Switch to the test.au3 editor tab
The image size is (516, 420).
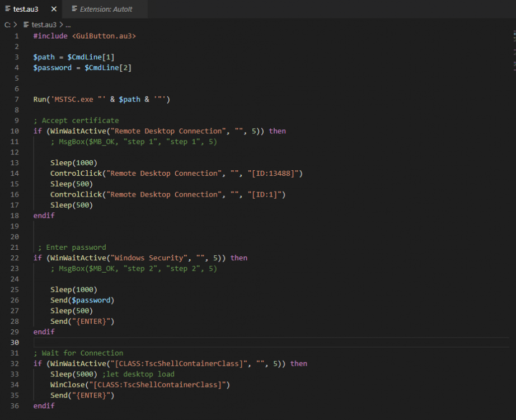(x=26, y=9)
